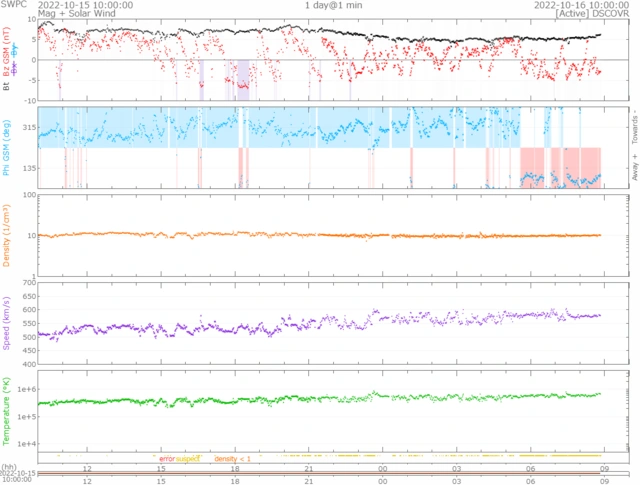The height and width of the screenshot is (485, 640).
Task: Click the yellow suspect flag legend
Action: point(188,458)
